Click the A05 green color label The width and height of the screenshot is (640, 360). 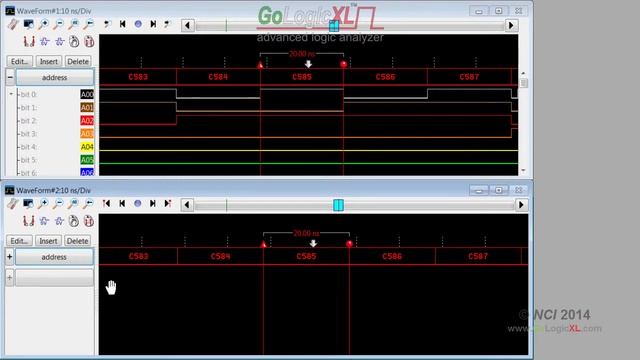(87, 160)
